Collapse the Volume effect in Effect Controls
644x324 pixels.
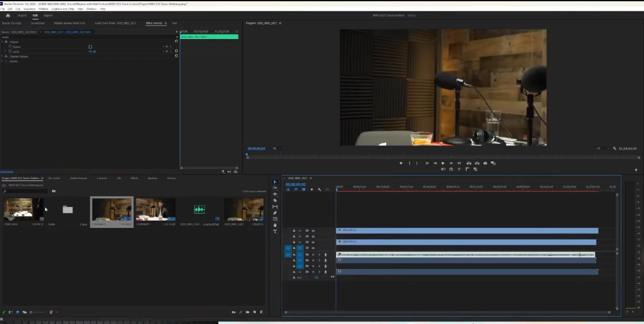point(3,42)
